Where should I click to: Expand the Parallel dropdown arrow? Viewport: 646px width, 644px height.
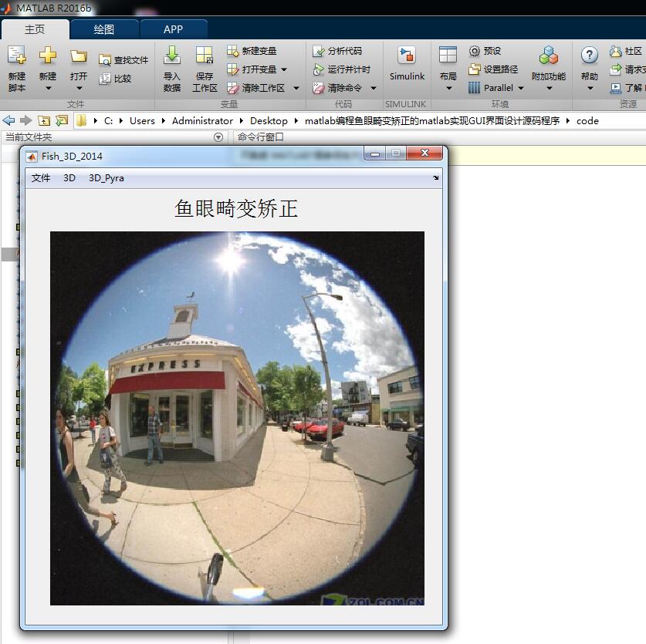(521, 88)
